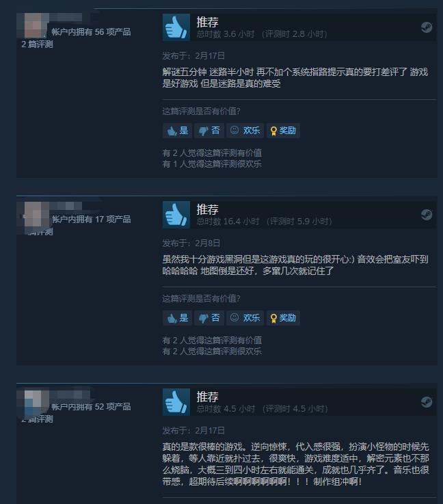Click 帐户内拥有 17 项产品 link

click(x=92, y=220)
